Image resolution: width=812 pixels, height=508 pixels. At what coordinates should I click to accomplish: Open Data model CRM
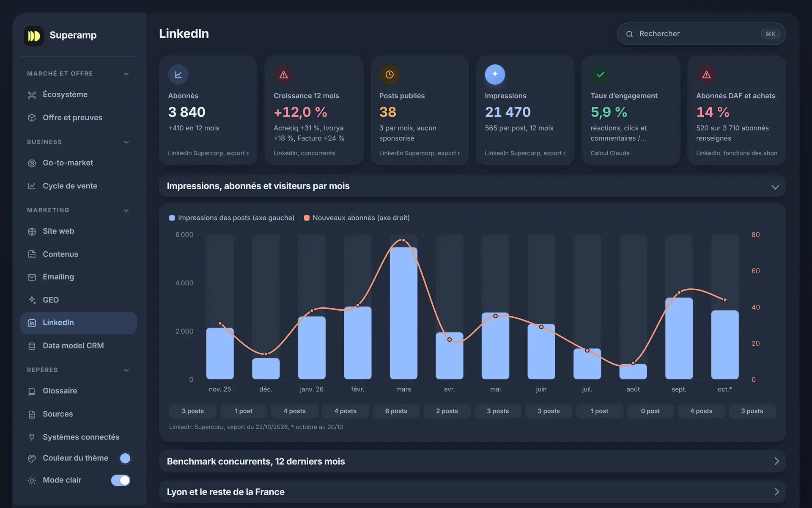click(79, 346)
